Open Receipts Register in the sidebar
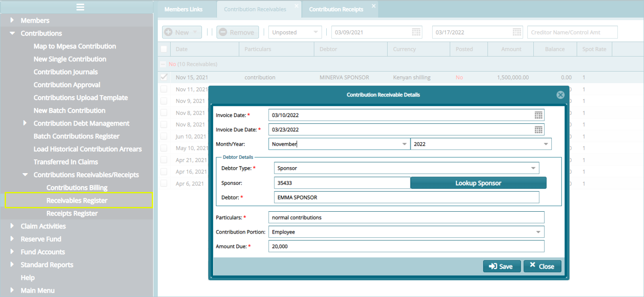Image resolution: width=644 pixels, height=297 pixels. [x=72, y=213]
